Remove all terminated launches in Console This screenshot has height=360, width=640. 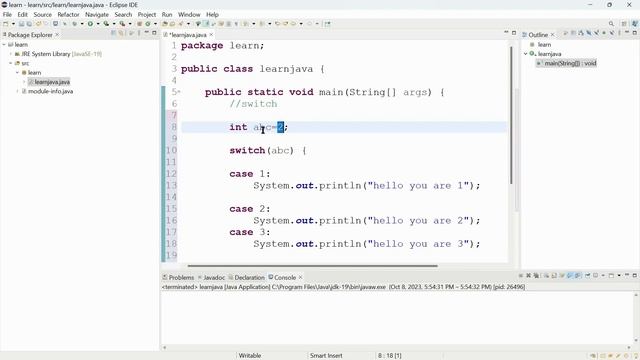pos(536,276)
